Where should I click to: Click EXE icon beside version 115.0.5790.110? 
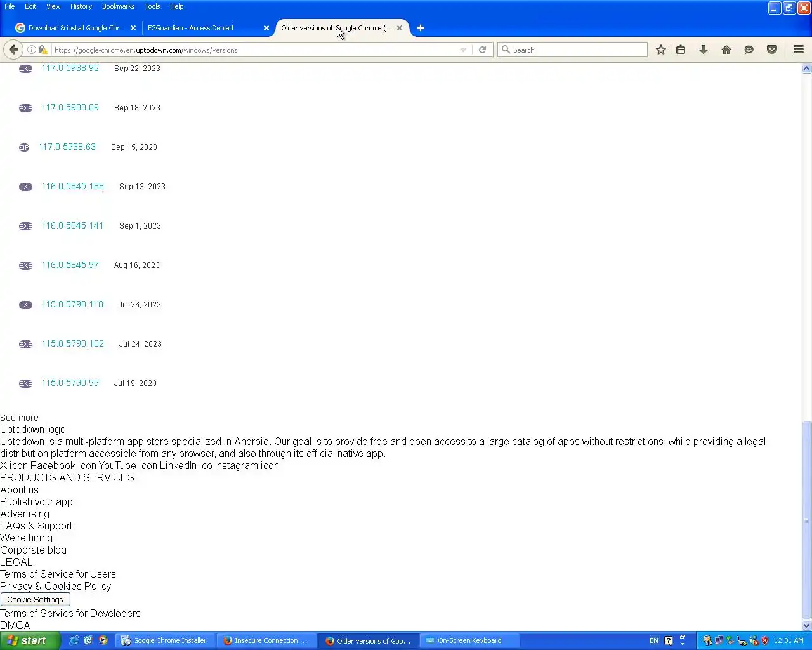coord(25,305)
